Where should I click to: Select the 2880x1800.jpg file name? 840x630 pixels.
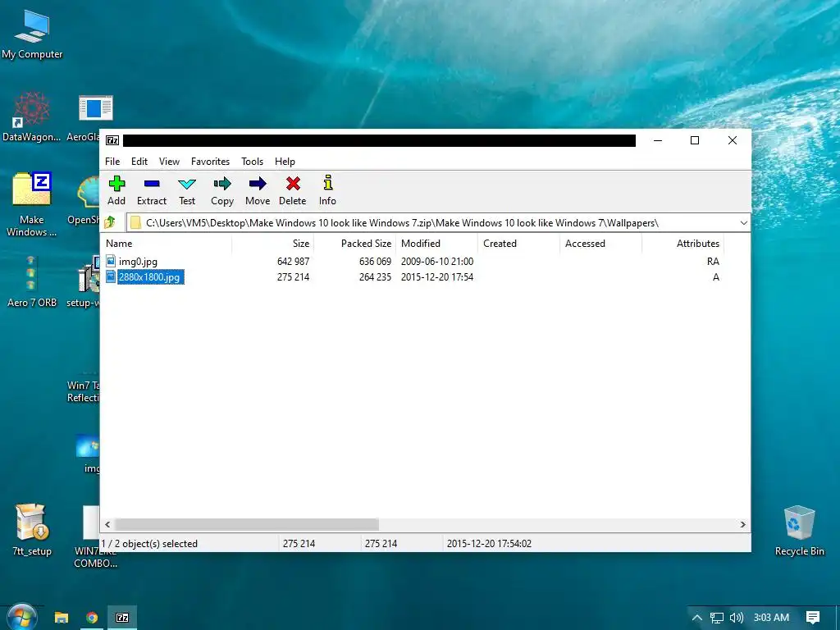click(x=149, y=277)
